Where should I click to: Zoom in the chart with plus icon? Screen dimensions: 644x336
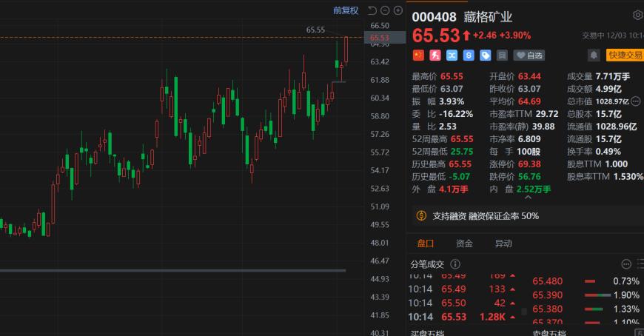[397, 10]
